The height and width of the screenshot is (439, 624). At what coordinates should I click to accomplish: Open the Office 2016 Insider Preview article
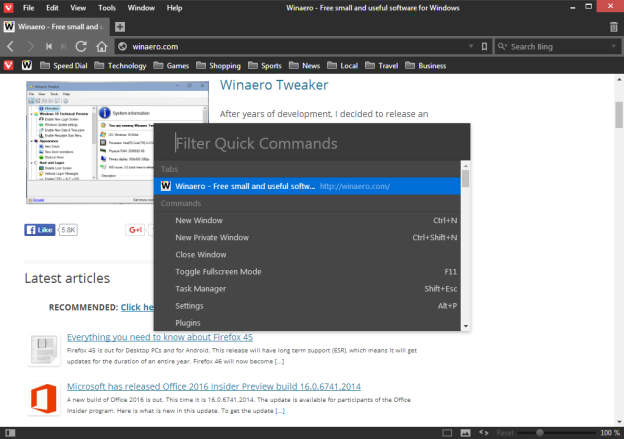(214, 386)
